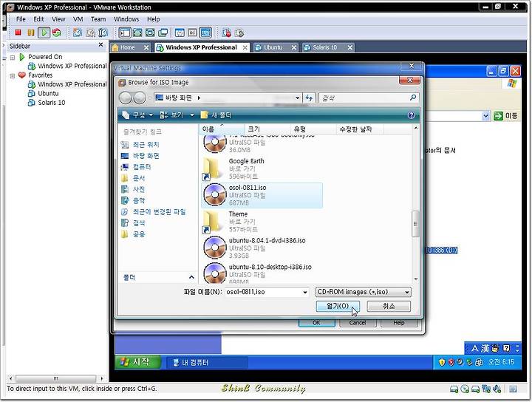Open the Windows menu
The width and height of the screenshot is (532, 402).
(126, 19)
